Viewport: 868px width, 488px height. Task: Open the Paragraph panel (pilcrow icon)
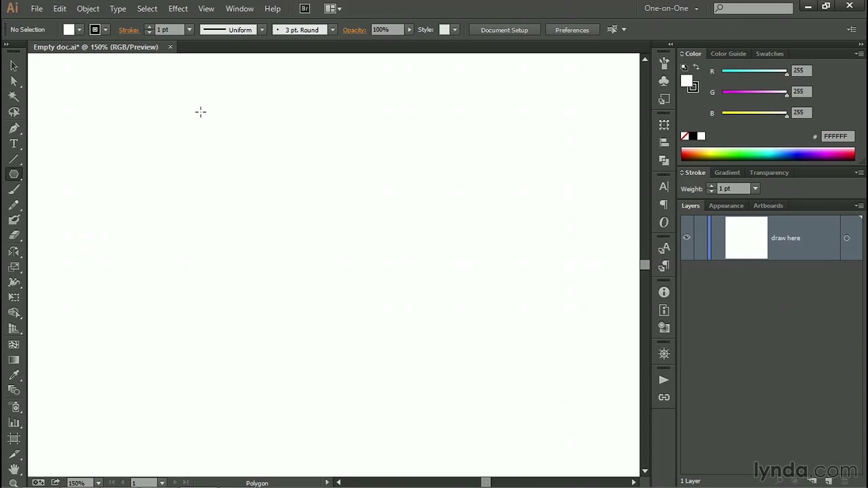point(664,205)
